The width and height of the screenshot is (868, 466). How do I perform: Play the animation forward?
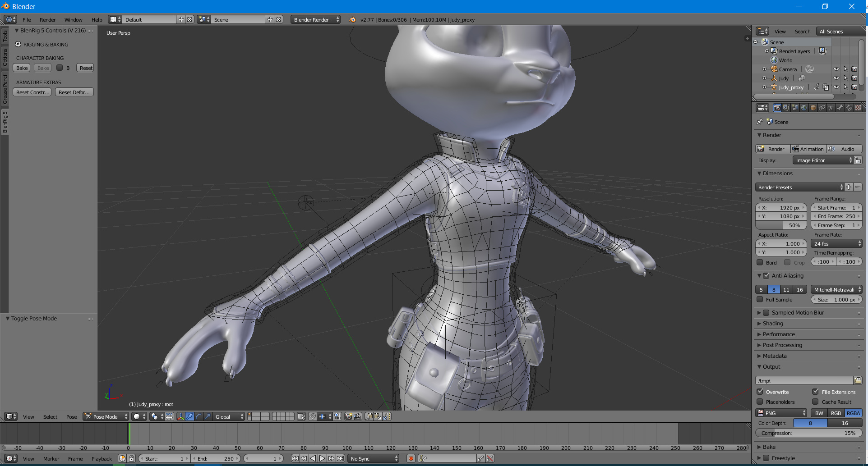(x=322, y=458)
